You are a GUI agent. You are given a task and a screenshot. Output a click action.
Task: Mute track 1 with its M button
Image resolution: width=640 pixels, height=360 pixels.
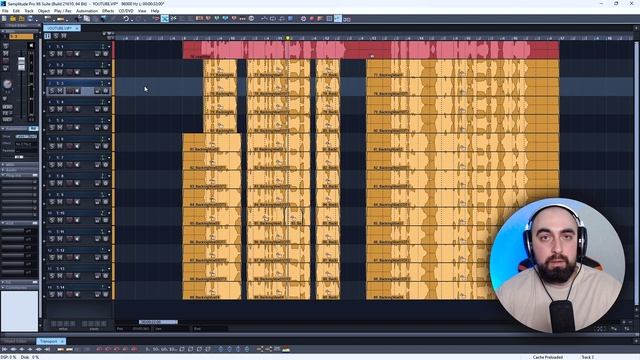click(60, 54)
